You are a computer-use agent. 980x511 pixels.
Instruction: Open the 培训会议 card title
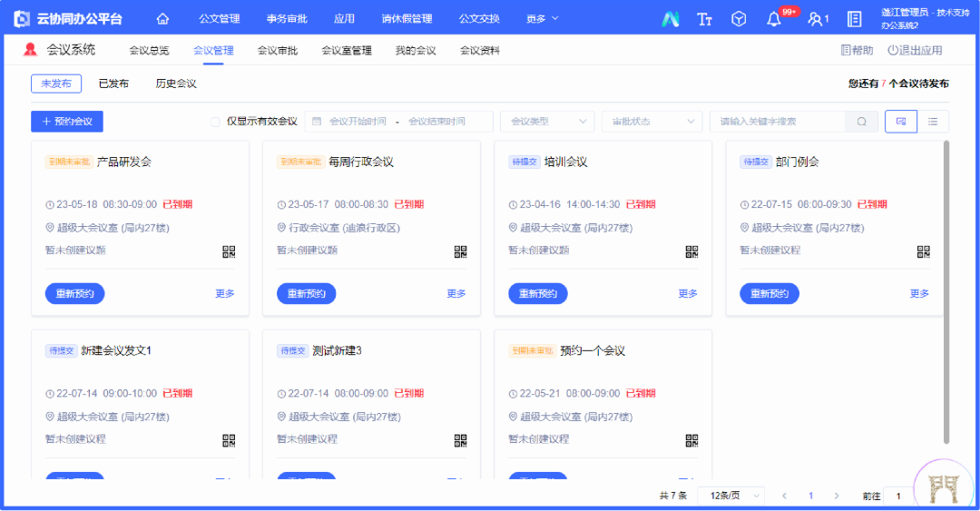click(566, 162)
